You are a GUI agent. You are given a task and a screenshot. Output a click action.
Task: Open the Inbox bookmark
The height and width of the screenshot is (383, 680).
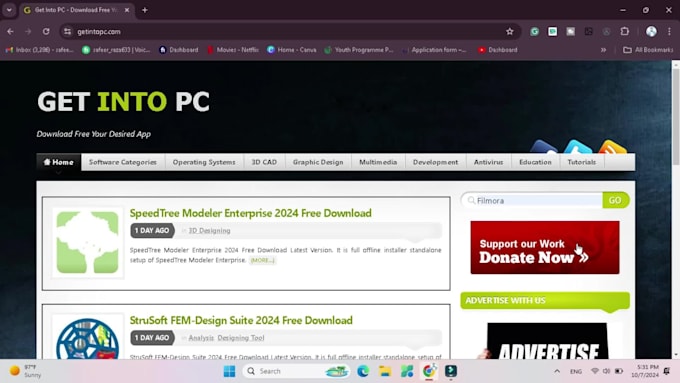39,50
